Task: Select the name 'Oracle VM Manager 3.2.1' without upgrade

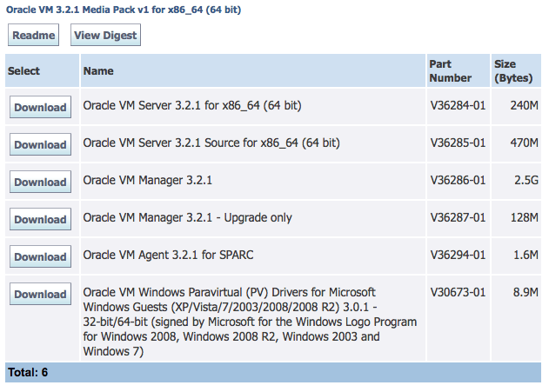Action: pyautogui.click(x=147, y=180)
